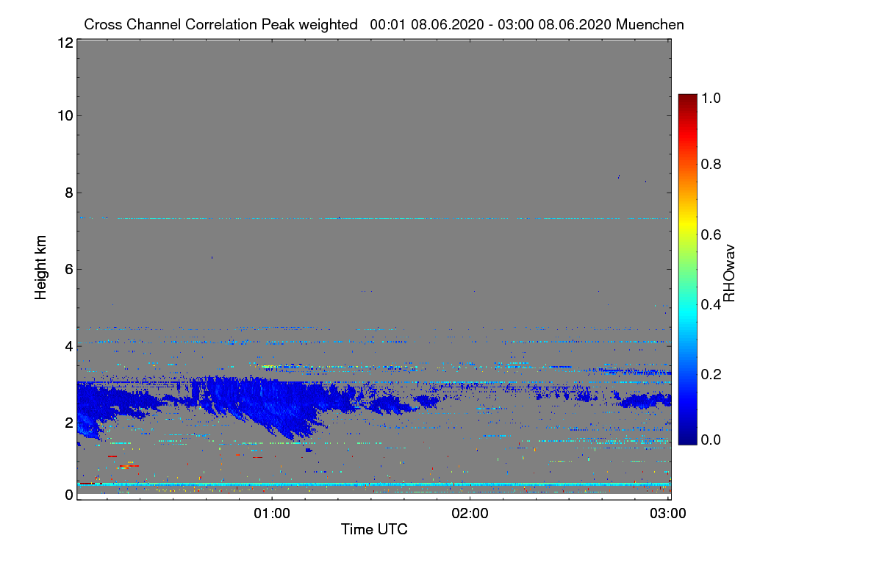Click the height axis label '6'
Image resolution: width=882 pixels, height=588 pixels.
(69, 269)
